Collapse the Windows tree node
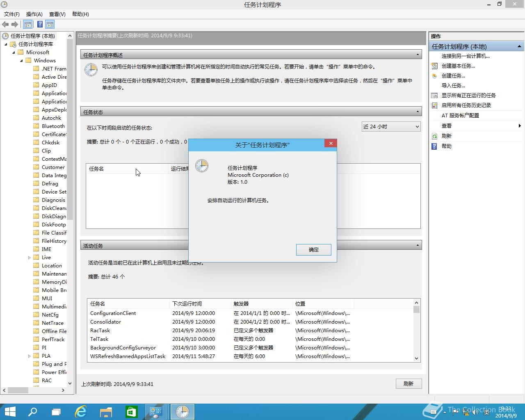Image resolution: width=525 pixels, height=420 pixels. click(x=21, y=61)
